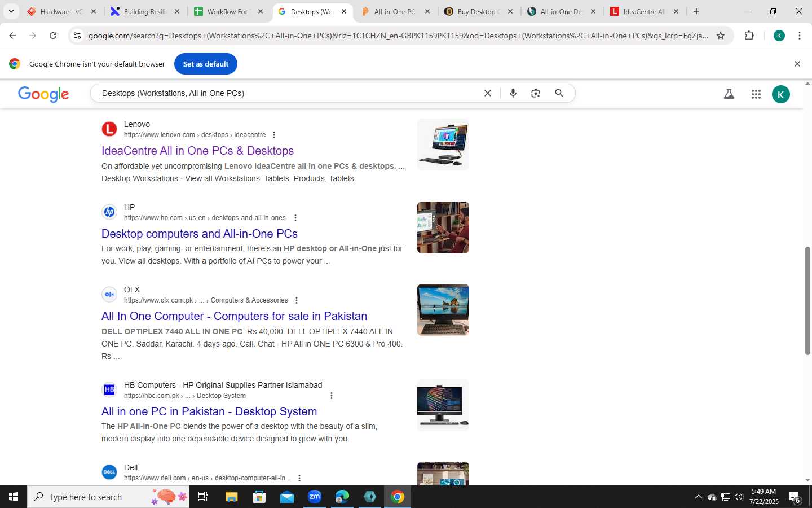Viewport: 812px width, 508px height.
Task: Switch to the Building Resilience tab
Action: [x=144, y=11]
